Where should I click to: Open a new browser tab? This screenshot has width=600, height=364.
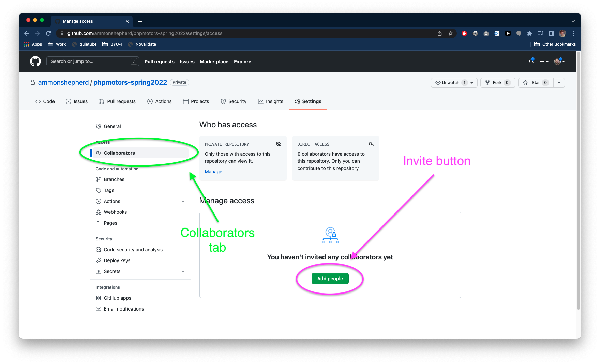pos(140,21)
